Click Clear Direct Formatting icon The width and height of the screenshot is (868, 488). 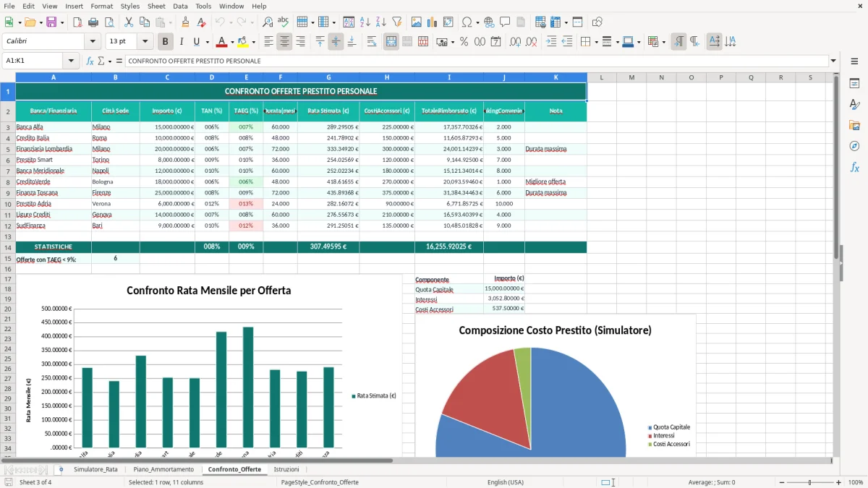pos(201,22)
